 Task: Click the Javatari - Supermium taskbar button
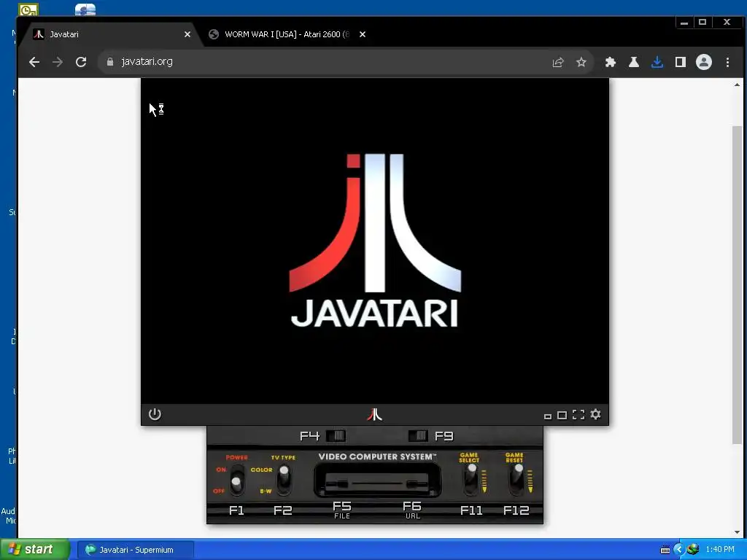point(135,550)
